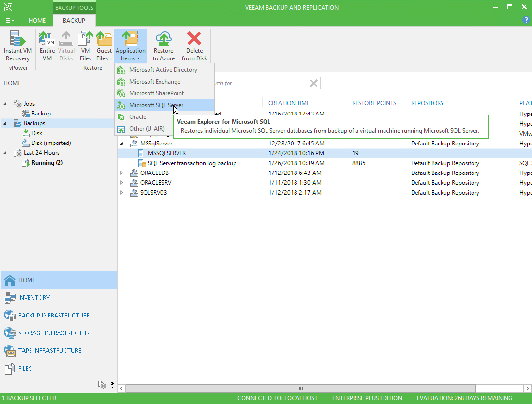Select Disk (imported) node

tap(51, 143)
